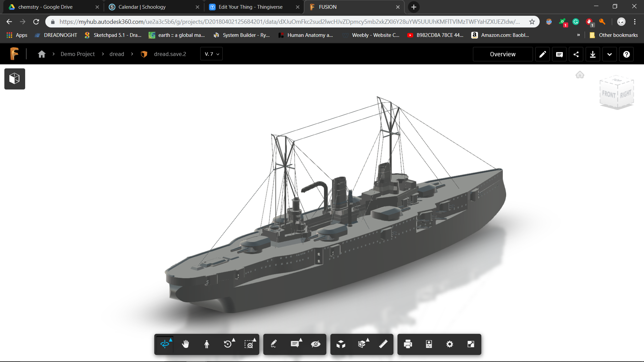The width and height of the screenshot is (644, 362).
Task: Open Chrome three-dot menu
Action: 635,22
